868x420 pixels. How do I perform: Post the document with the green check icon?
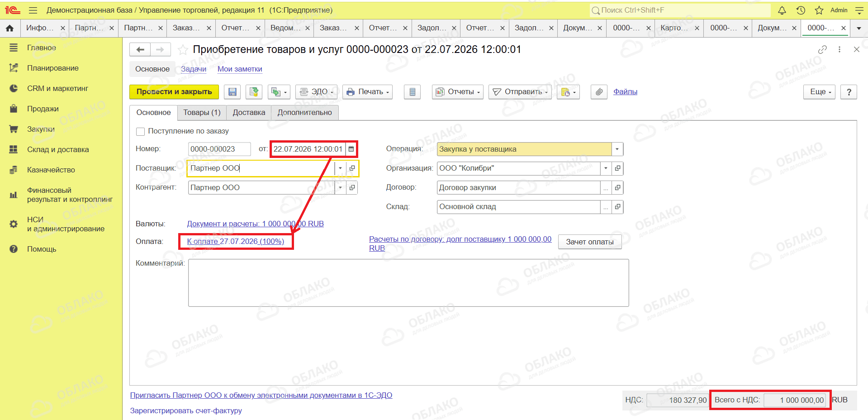pos(254,92)
